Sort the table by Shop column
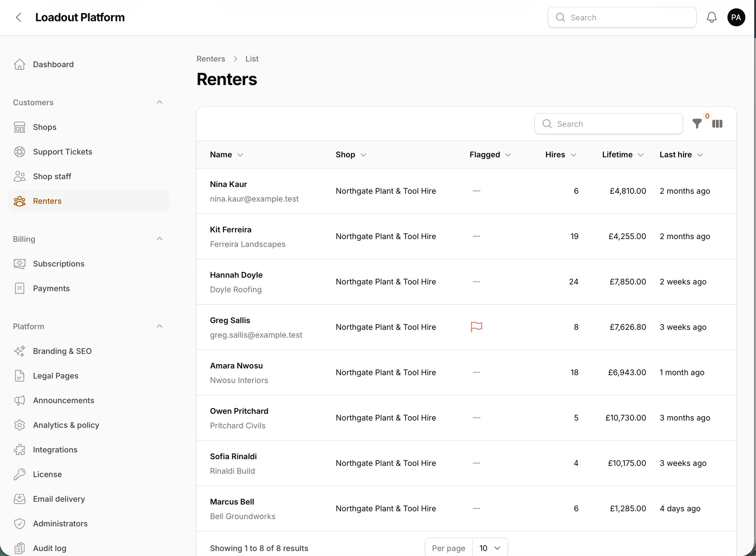The image size is (756, 556). point(351,155)
